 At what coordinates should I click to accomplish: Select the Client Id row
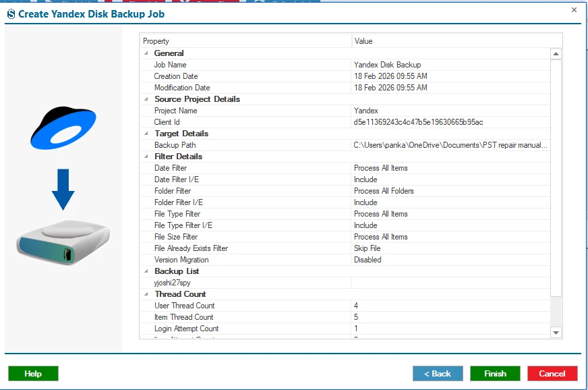pos(345,122)
